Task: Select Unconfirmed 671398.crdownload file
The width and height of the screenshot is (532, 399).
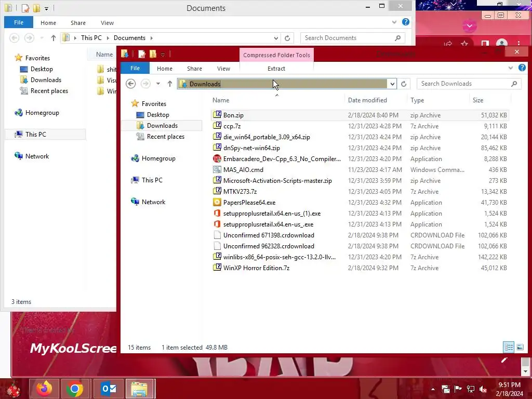Action: (269, 235)
